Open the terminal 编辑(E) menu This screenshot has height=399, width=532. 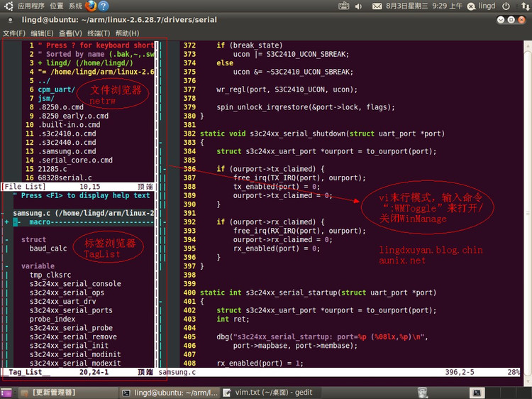click(42, 33)
